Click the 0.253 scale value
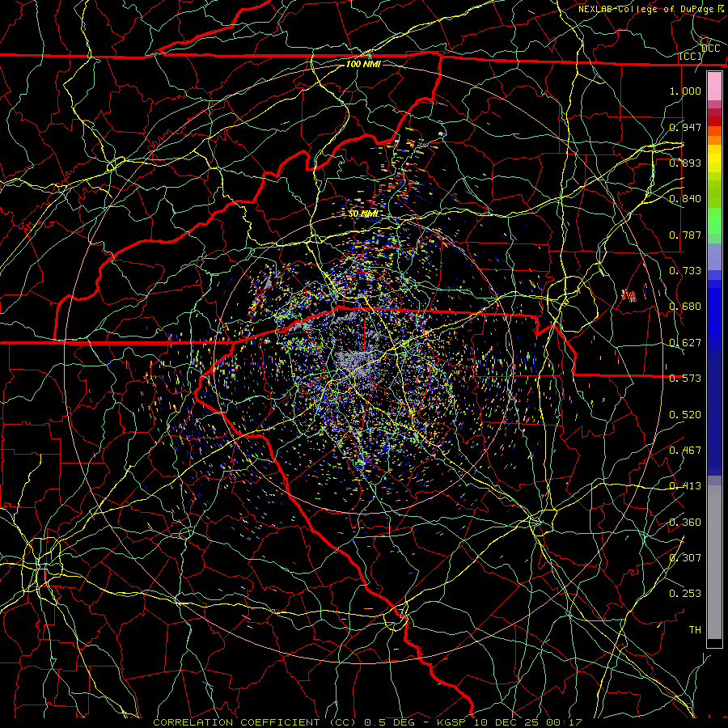The height and width of the screenshot is (728, 728). tap(685, 594)
